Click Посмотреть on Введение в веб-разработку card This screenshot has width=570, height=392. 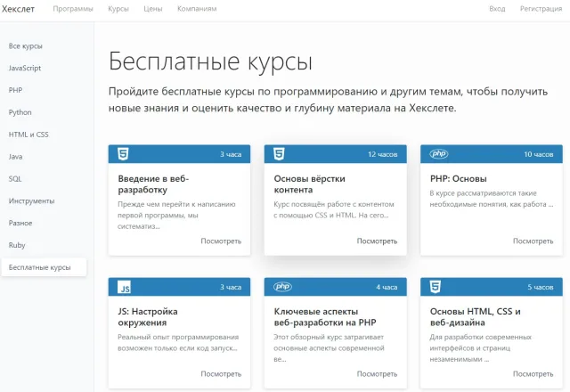221,241
